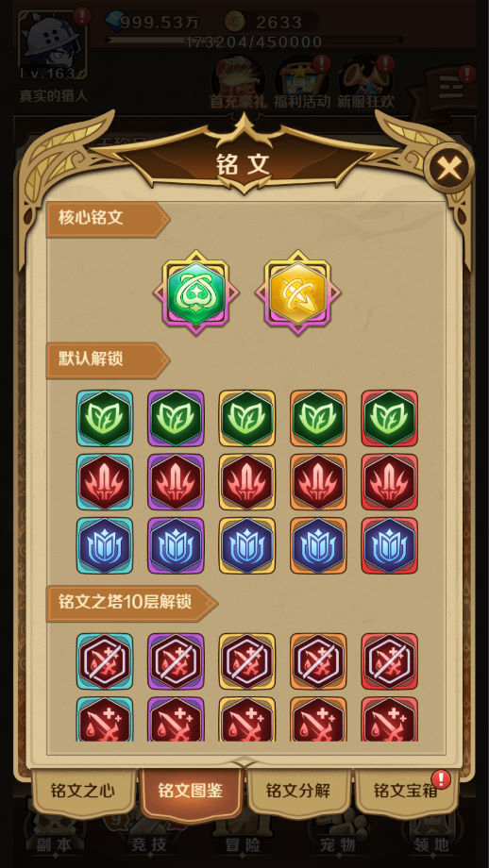The image size is (489, 868).
Task: Tap the purple-framed sword plus rune
Action: (176, 719)
